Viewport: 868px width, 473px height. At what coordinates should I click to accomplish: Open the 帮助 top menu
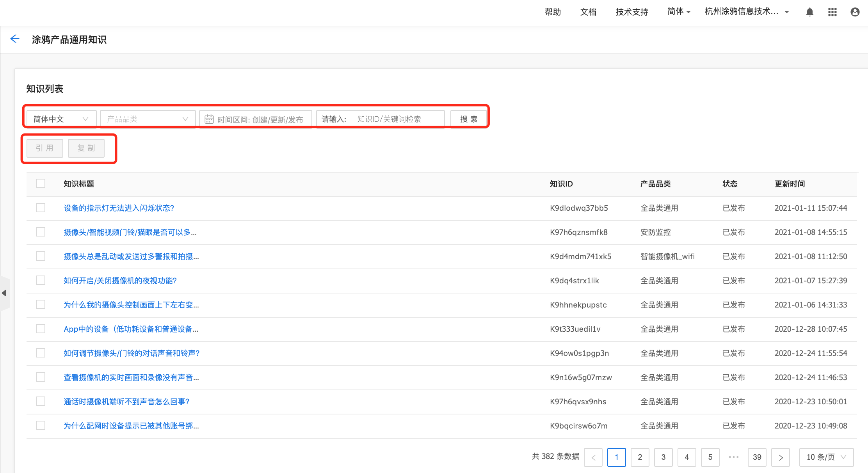[x=553, y=12]
